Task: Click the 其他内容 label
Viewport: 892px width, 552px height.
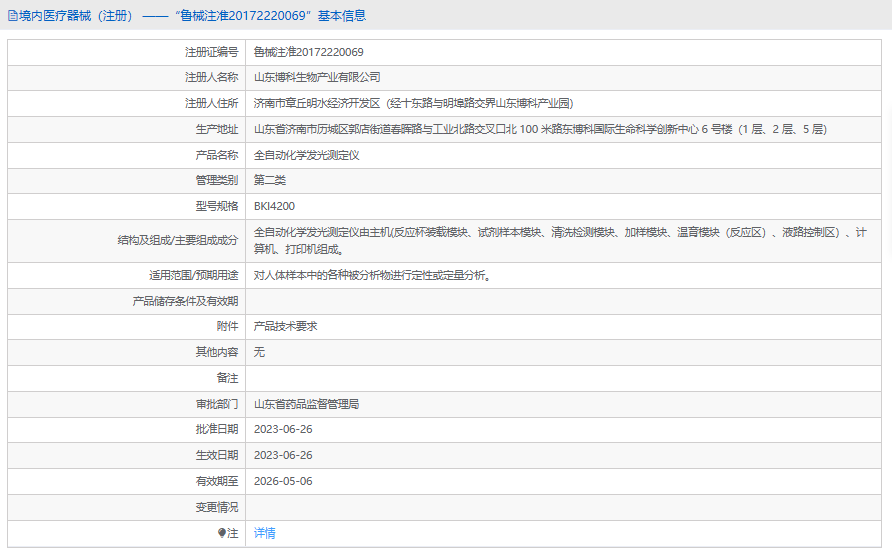Action: tap(217, 352)
